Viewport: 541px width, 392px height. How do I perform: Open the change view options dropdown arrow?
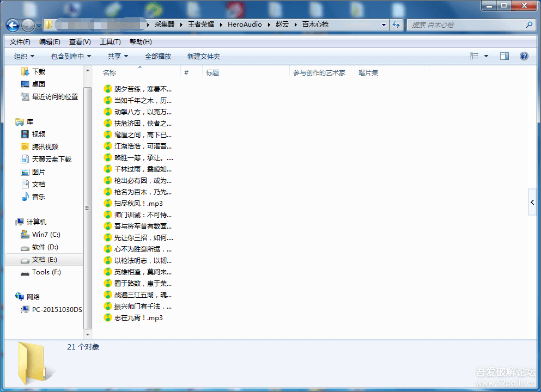[487, 56]
